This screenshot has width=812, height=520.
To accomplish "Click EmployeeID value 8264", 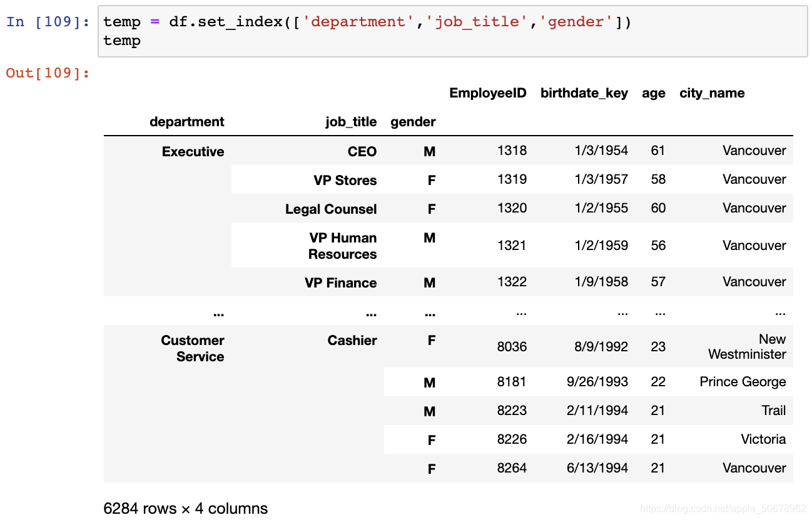I will coord(512,468).
